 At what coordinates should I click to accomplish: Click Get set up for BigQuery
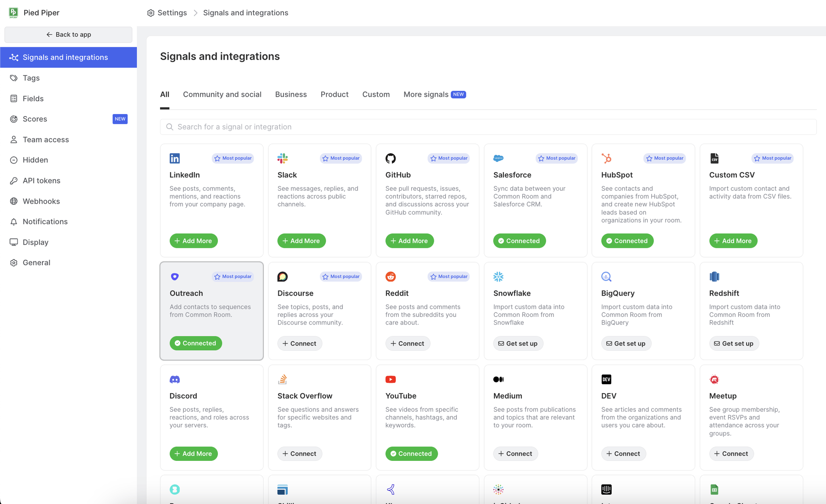(x=625, y=344)
